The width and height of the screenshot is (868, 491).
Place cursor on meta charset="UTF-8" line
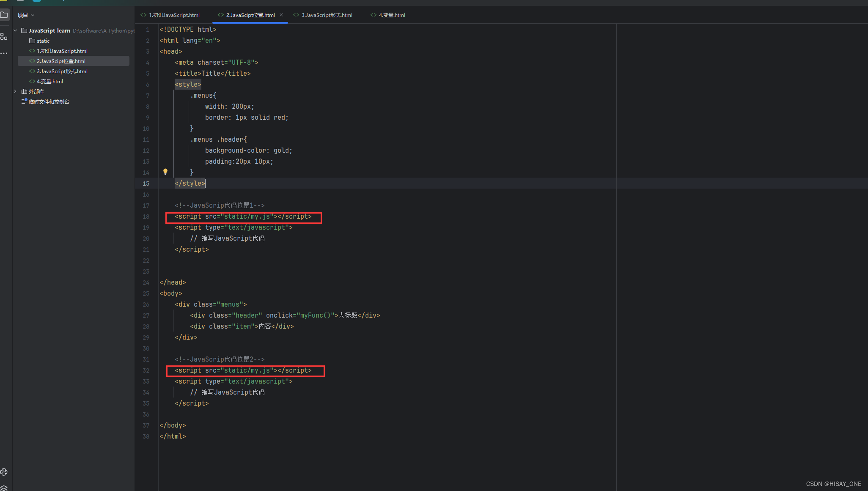click(x=217, y=62)
